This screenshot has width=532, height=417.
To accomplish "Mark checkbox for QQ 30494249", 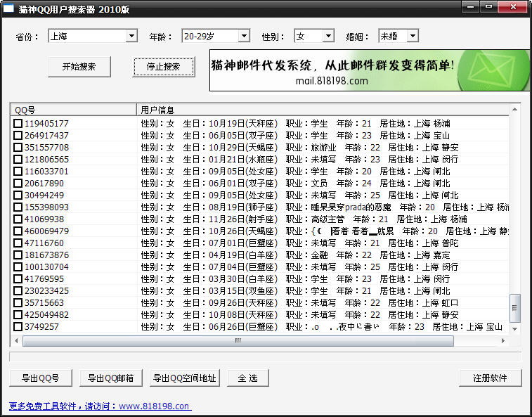I will coord(18,195).
